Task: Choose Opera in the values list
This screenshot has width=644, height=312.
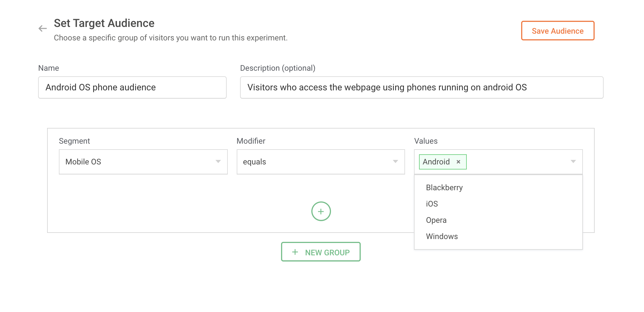Action: 436,220
